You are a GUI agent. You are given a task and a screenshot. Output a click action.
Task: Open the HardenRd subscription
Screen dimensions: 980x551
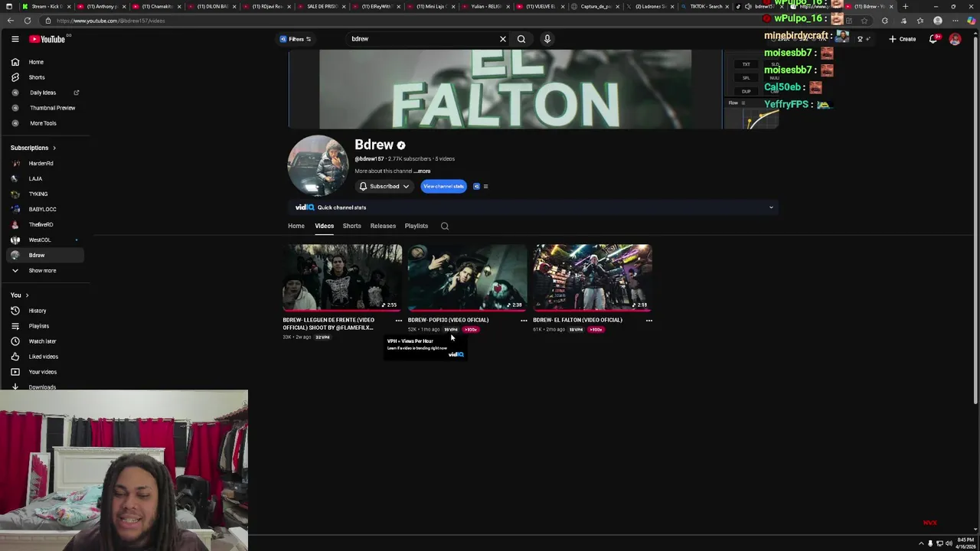click(46, 163)
